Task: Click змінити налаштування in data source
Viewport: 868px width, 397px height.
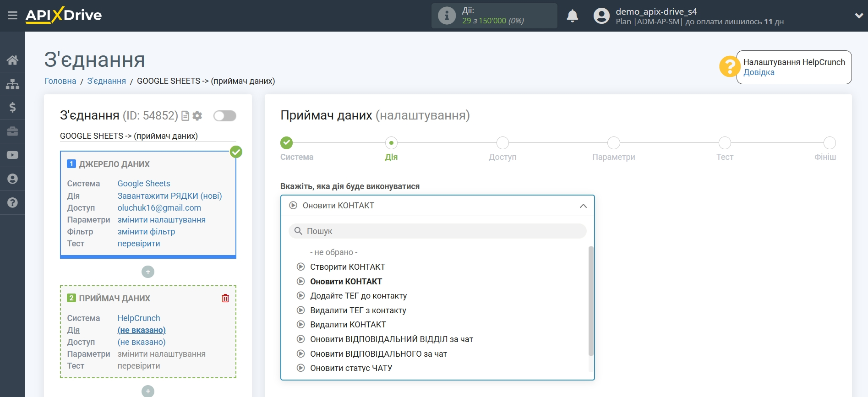Action: point(162,220)
